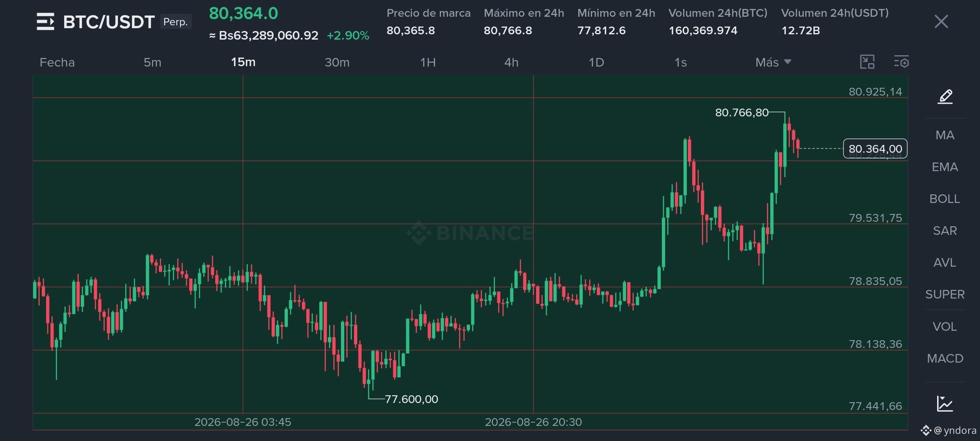Click the 78.835,05 price axis label
Image resolution: width=980 pixels, height=441 pixels.
pyautogui.click(x=875, y=281)
